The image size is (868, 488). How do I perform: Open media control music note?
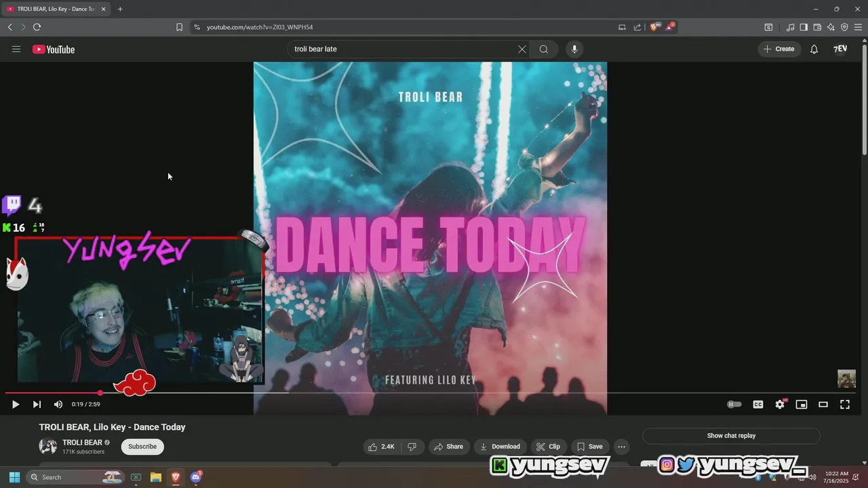pyautogui.click(x=791, y=27)
